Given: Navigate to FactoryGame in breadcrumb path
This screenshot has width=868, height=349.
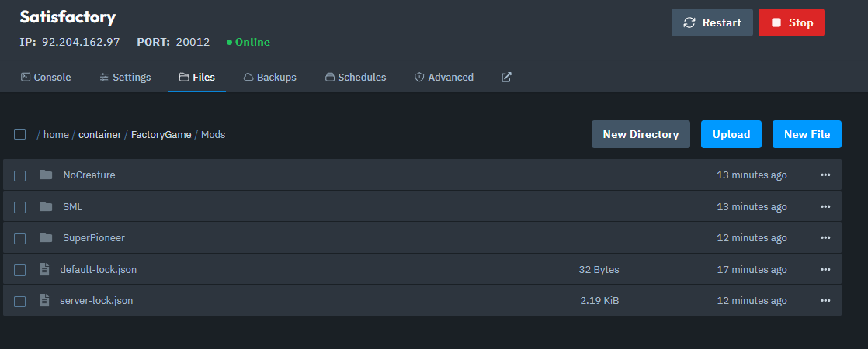Looking at the screenshot, I should (x=161, y=135).
